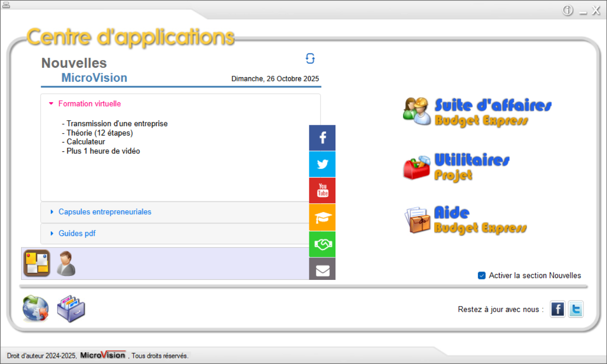607x364 pixels.
Task: Open the file drawer archive icon
Action: click(71, 308)
